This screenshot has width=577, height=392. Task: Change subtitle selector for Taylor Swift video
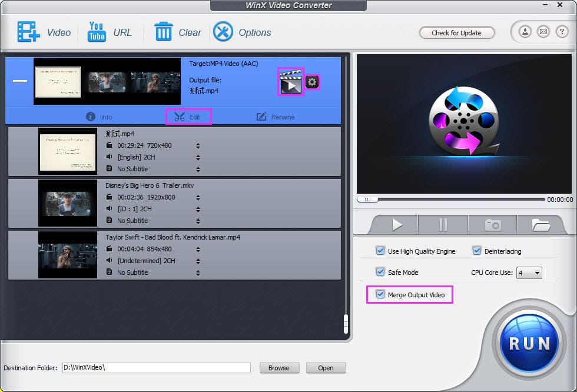(x=198, y=273)
